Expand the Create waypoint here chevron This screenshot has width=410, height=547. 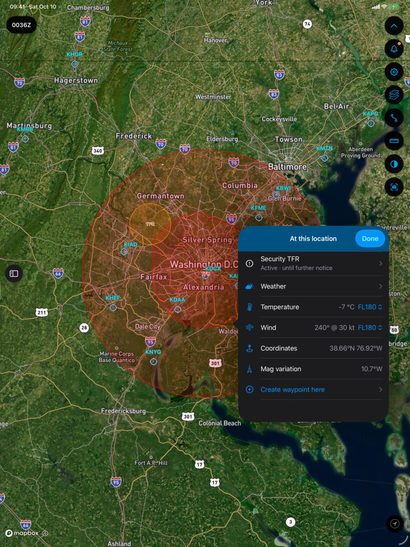[380, 390]
